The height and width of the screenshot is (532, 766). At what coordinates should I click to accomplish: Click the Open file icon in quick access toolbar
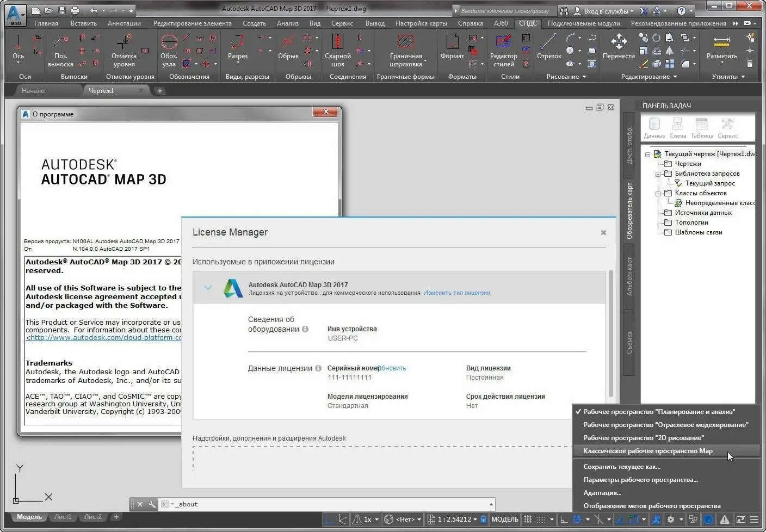[49, 10]
